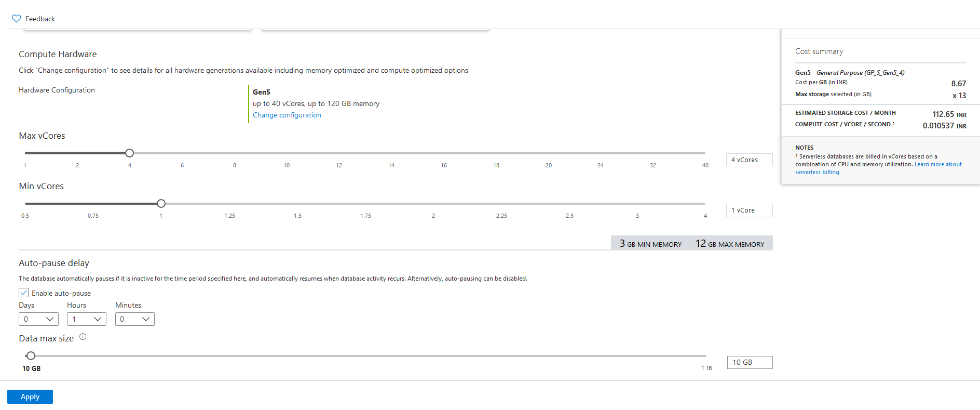Open the Days dropdown

point(38,319)
